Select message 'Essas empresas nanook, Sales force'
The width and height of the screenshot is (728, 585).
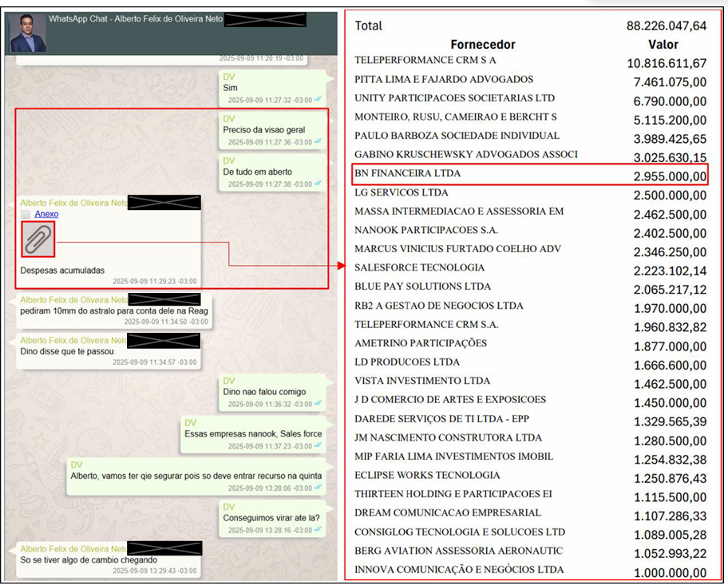(x=253, y=433)
